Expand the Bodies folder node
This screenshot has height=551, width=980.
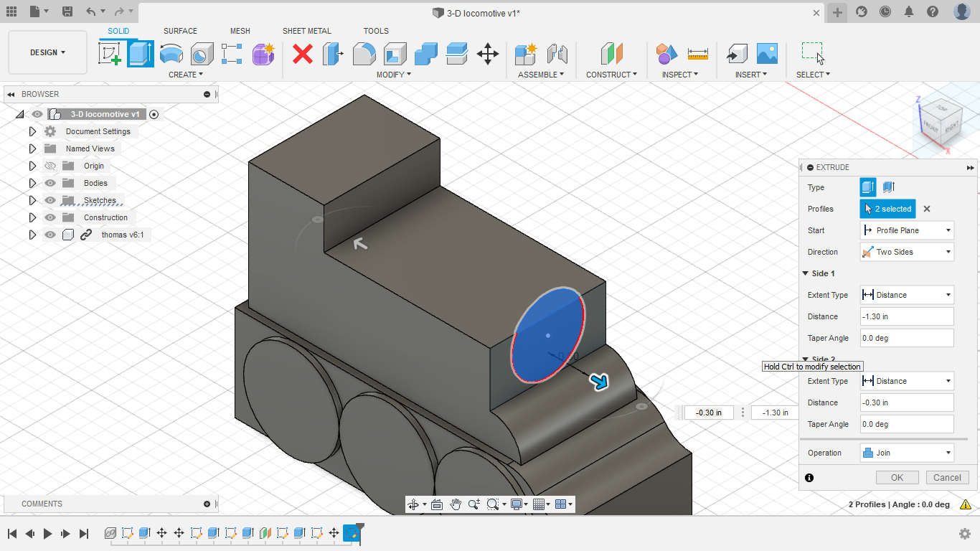[32, 183]
